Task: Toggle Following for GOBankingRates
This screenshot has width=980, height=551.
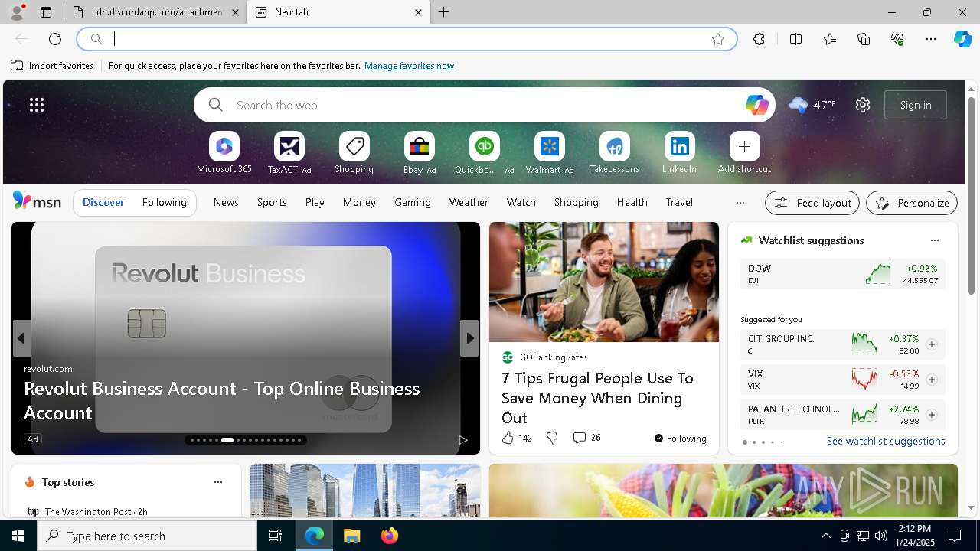Action: 680,439
